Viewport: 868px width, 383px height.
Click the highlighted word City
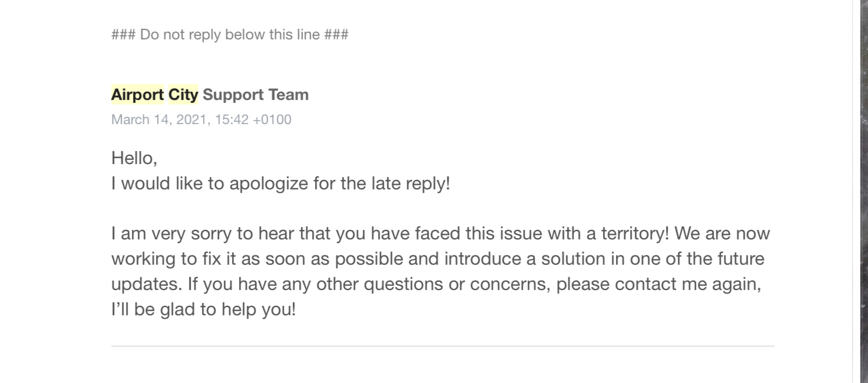(x=183, y=94)
